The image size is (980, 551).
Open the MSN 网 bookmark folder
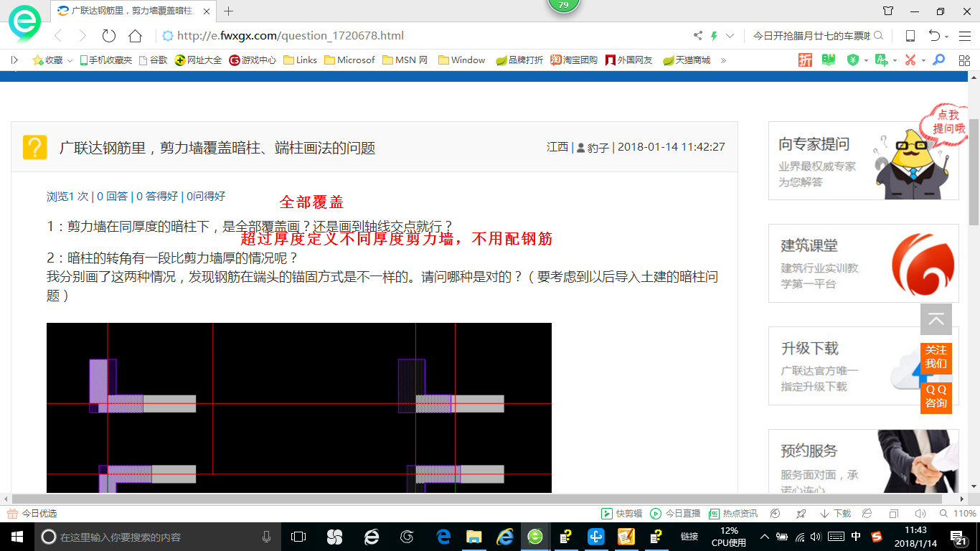[x=405, y=60]
